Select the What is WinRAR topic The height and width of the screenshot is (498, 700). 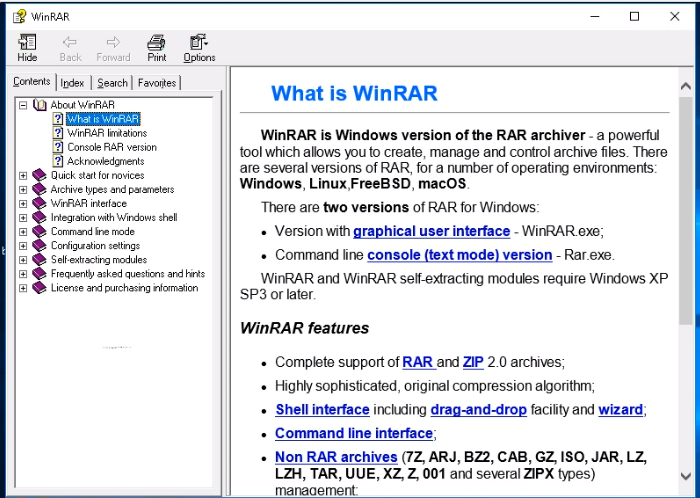click(x=103, y=119)
